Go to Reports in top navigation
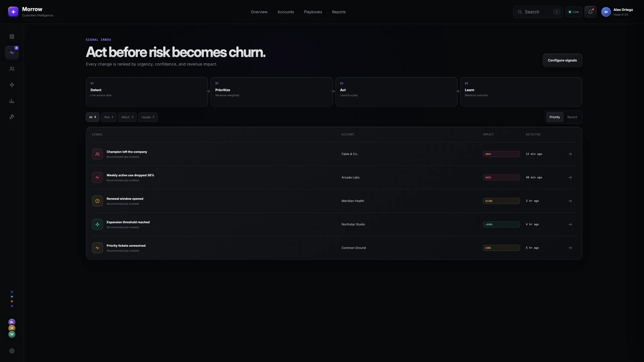Image resolution: width=644 pixels, height=362 pixels. tap(339, 12)
